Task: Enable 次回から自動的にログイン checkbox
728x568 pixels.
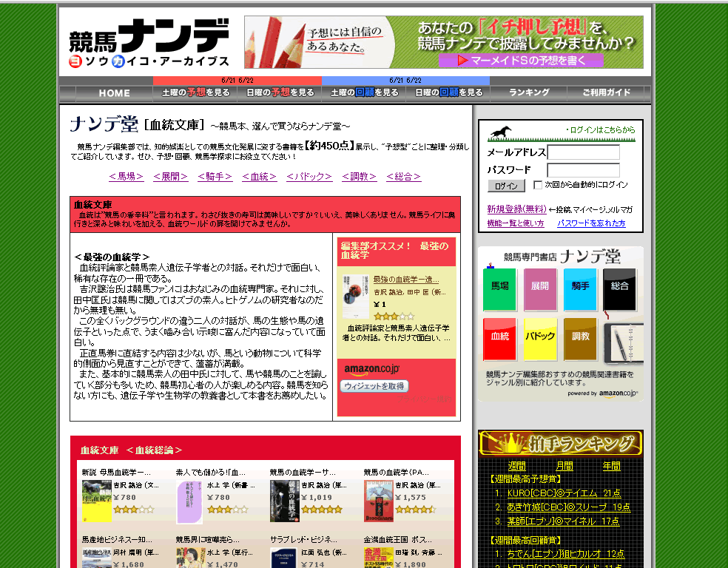Action: tap(538, 185)
